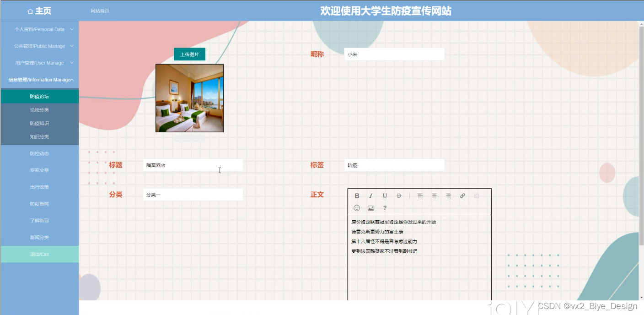Insert an image via editor toolbar
The image size is (644, 315).
pyautogui.click(x=371, y=208)
